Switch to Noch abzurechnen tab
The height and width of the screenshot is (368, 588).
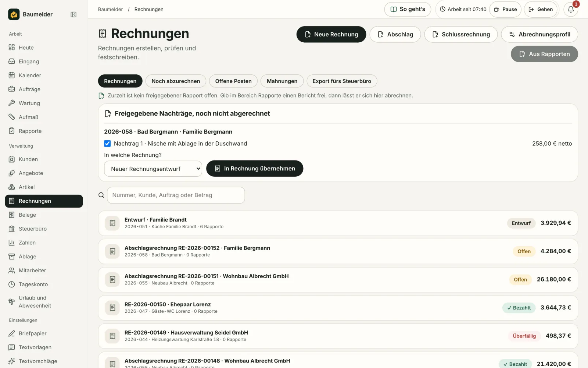tap(176, 81)
